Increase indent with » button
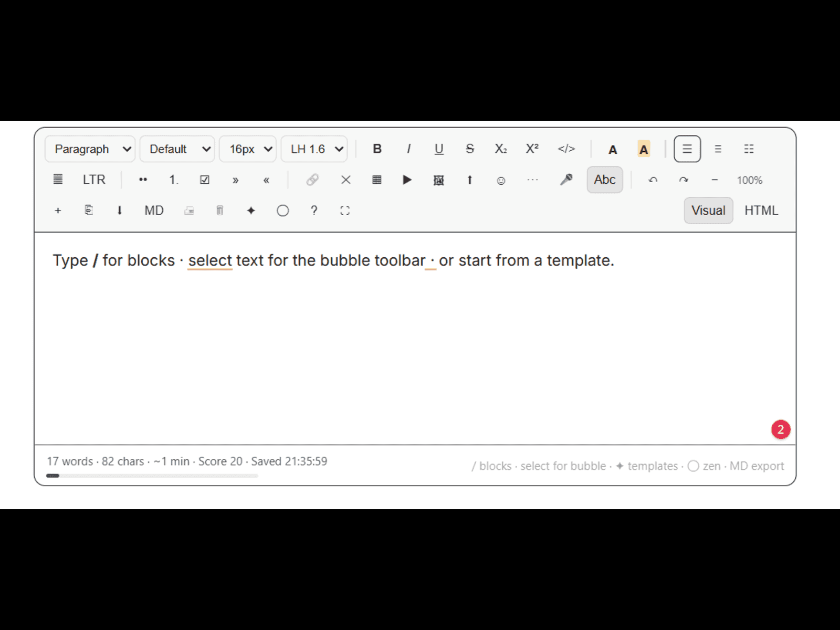The height and width of the screenshot is (630, 840). (x=236, y=180)
